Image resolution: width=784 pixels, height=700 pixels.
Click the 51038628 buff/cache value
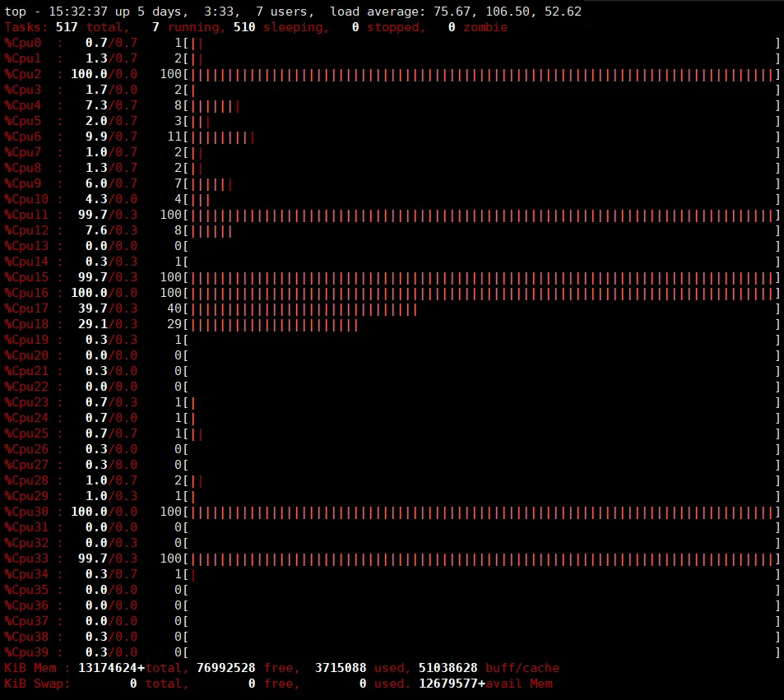(448, 668)
